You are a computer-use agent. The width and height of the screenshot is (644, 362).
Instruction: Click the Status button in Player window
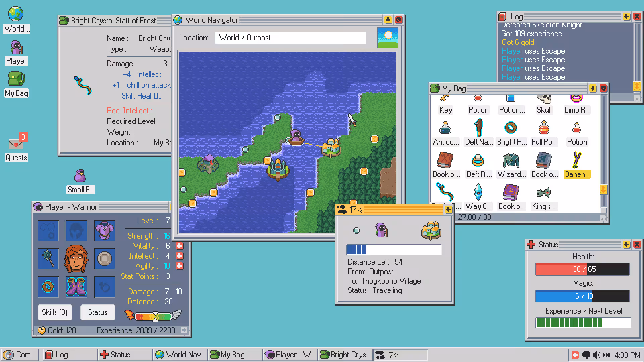point(98,312)
